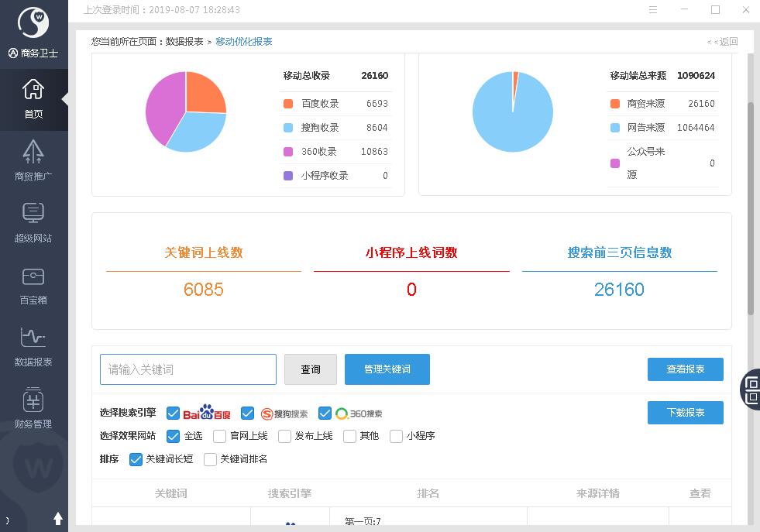760x532 pixels.
Task: Click 数据报表 in the breadcrumb path
Action: coord(184,42)
